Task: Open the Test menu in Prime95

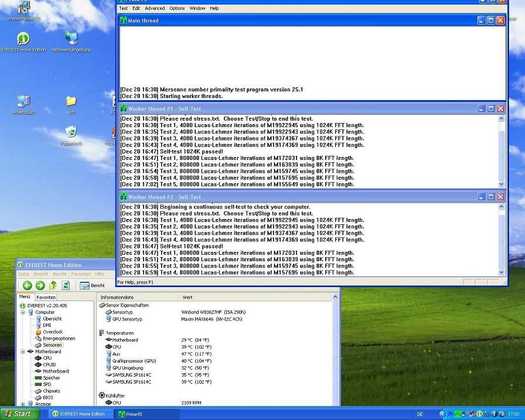Action: click(123, 8)
